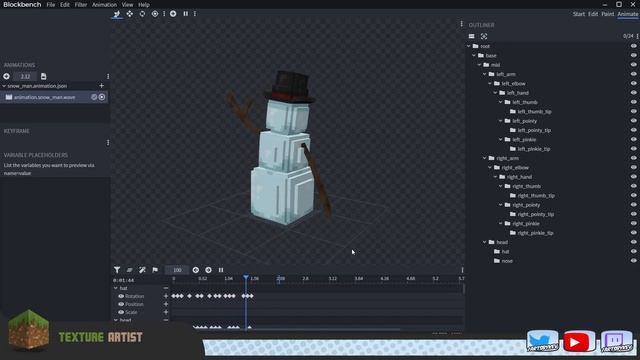Click the Outliner focus/select icon
The image size is (640, 360).
point(484,36)
